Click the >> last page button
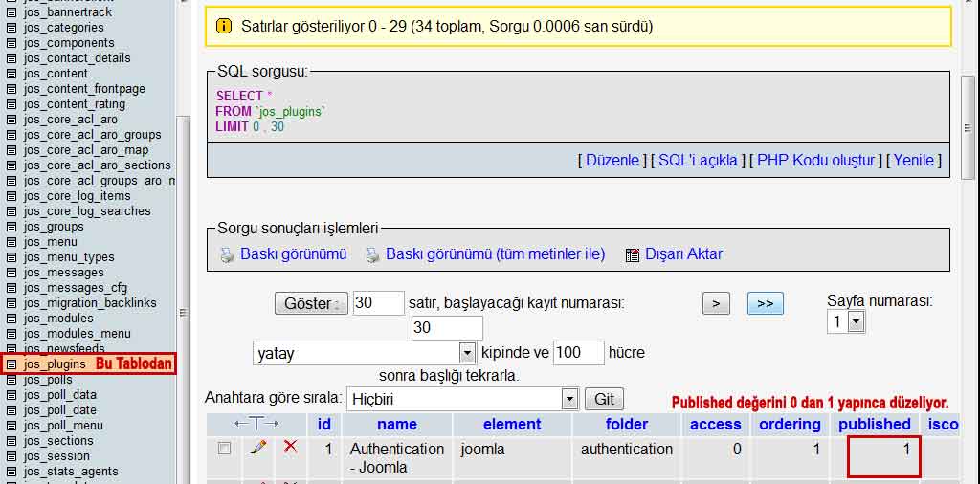The image size is (980, 484). tap(765, 303)
